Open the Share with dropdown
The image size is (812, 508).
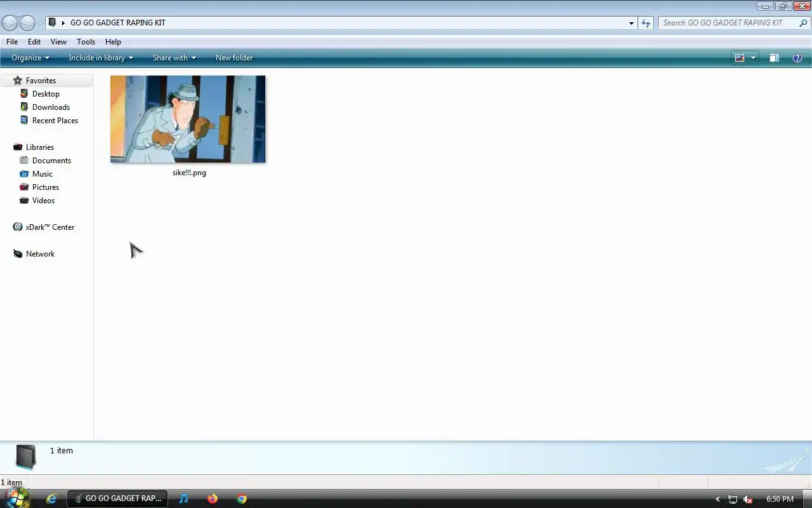tap(174, 58)
